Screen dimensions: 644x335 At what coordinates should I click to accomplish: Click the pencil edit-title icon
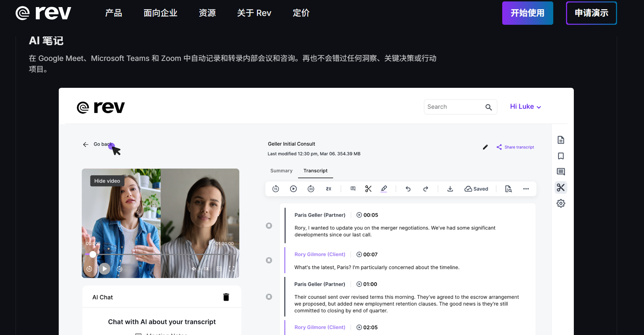coord(485,147)
